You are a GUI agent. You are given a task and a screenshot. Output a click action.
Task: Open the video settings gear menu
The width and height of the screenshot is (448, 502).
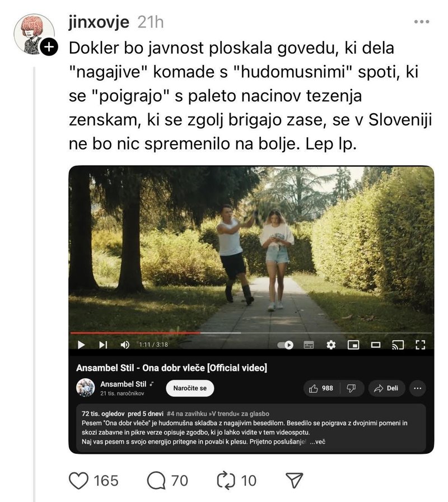pos(331,345)
